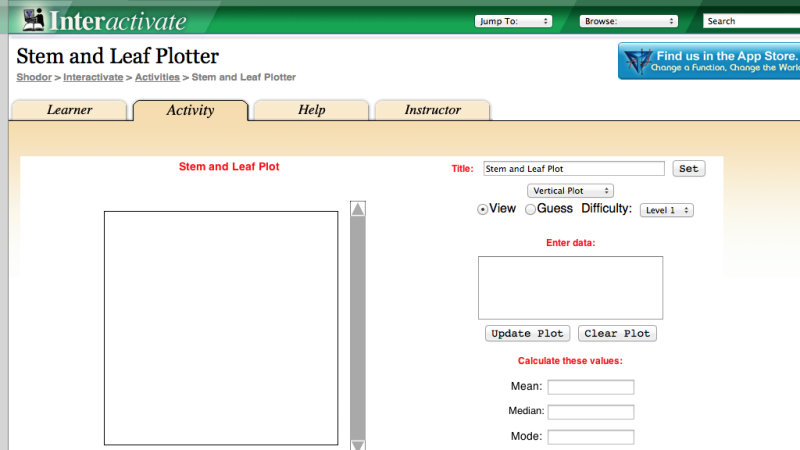
Task: Open the Jump To dropdown
Action: point(513,21)
